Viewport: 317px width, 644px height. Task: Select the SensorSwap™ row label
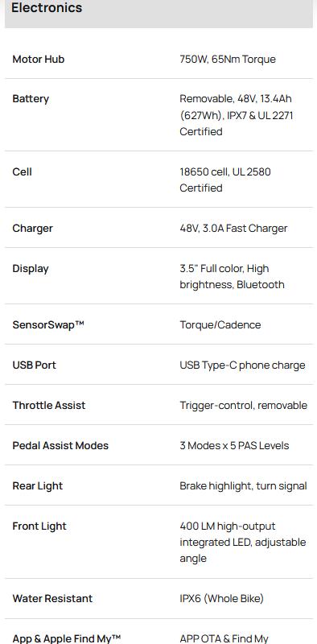48,325
